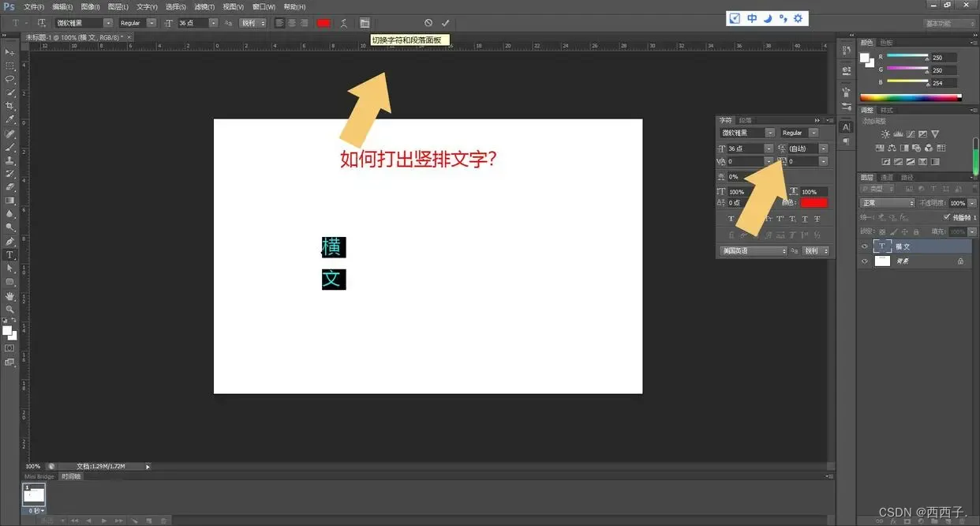
Task: Open the 文字(Y) menu
Action: pyautogui.click(x=147, y=7)
